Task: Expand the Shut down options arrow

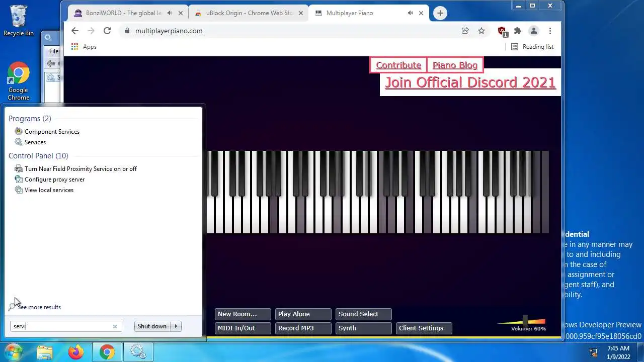Action: click(176, 326)
